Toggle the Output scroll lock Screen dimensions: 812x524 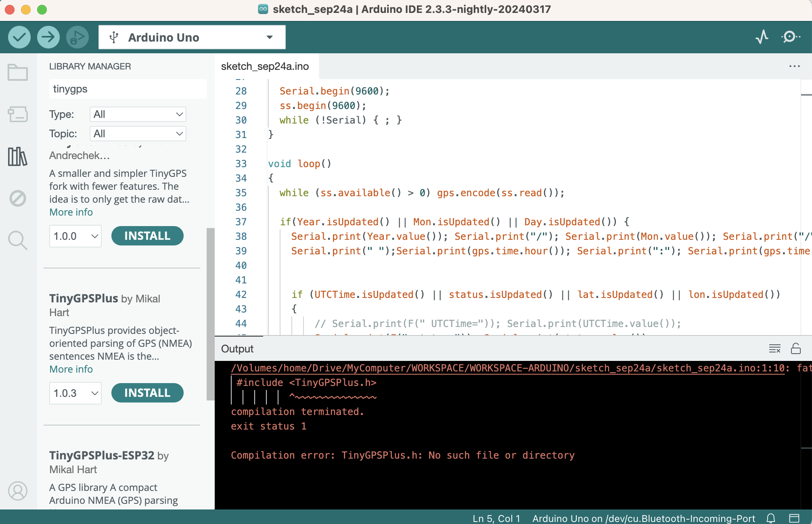796,348
